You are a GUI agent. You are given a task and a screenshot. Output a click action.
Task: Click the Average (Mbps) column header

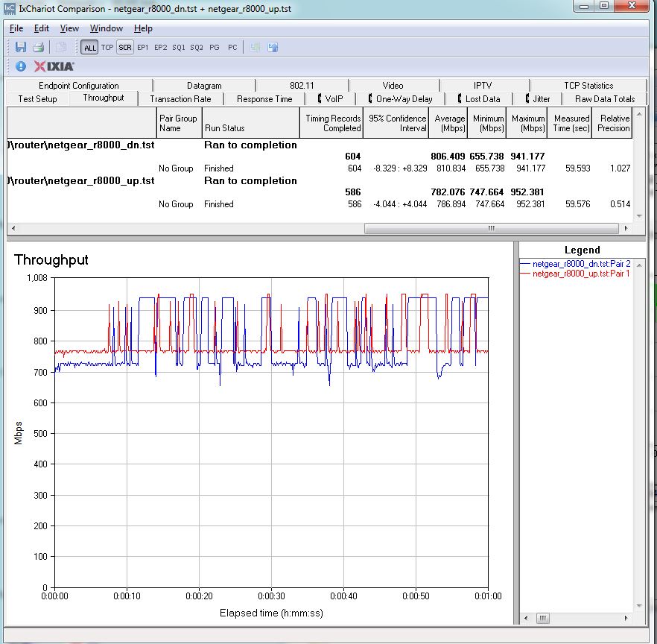[x=448, y=123]
